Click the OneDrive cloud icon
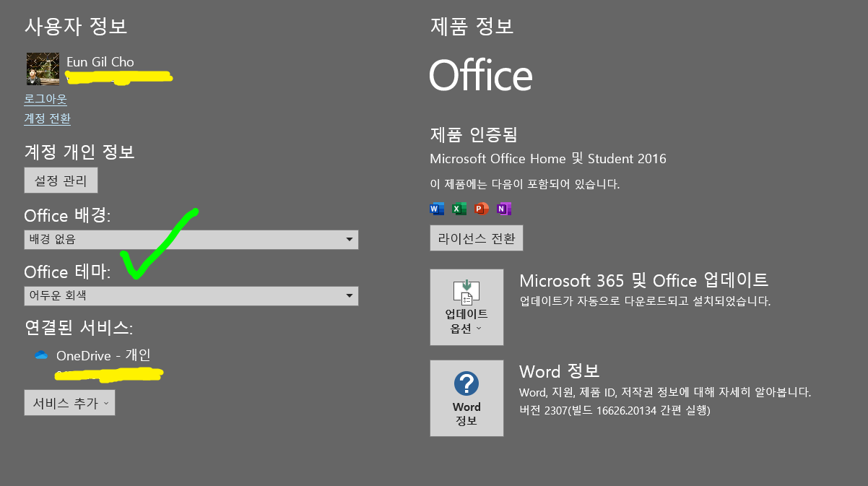This screenshot has width=868, height=486. 41,355
